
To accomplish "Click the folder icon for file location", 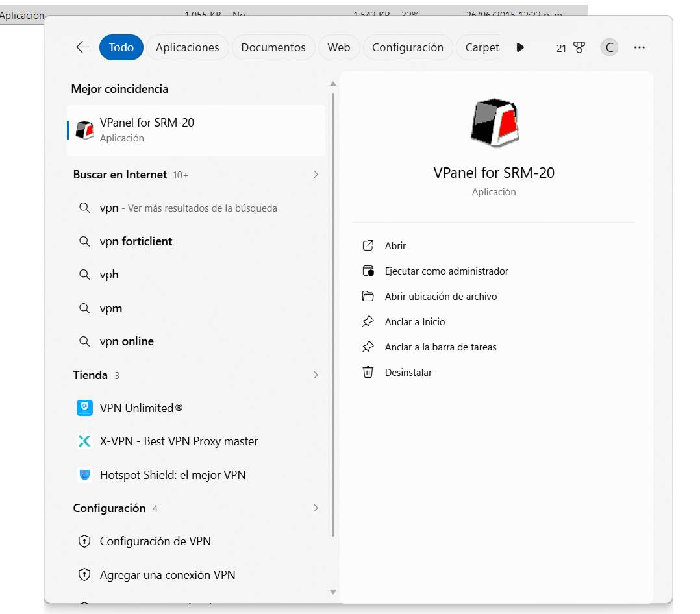I will [x=368, y=296].
